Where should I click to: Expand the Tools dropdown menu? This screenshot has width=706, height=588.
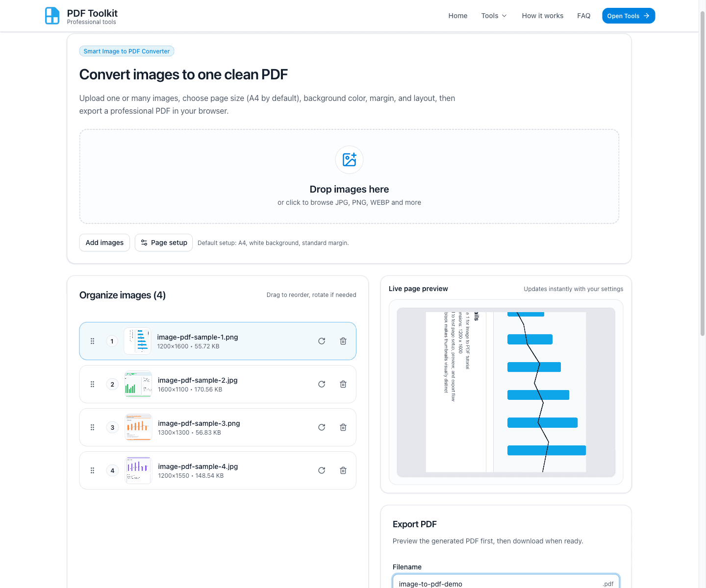[494, 16]
